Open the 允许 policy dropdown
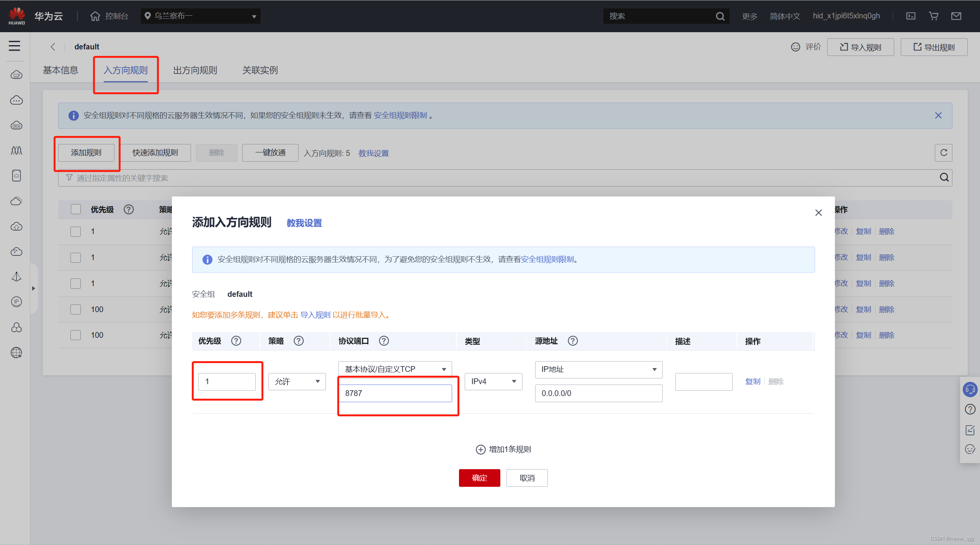980x545 pixels. [297, 381]
